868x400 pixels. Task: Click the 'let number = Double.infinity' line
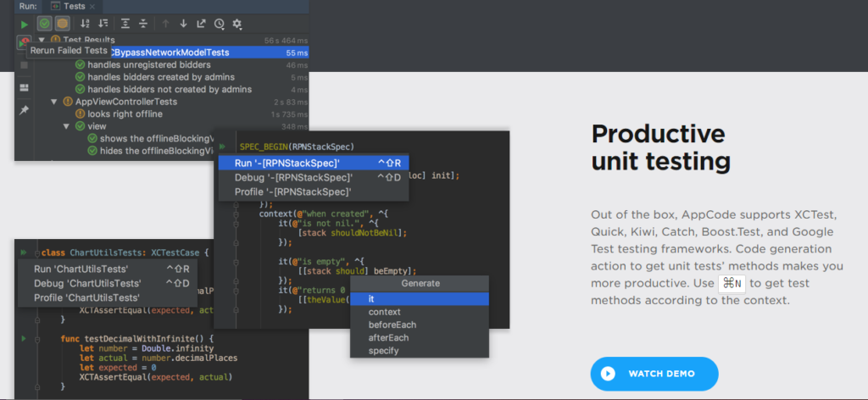click(147, 348)
